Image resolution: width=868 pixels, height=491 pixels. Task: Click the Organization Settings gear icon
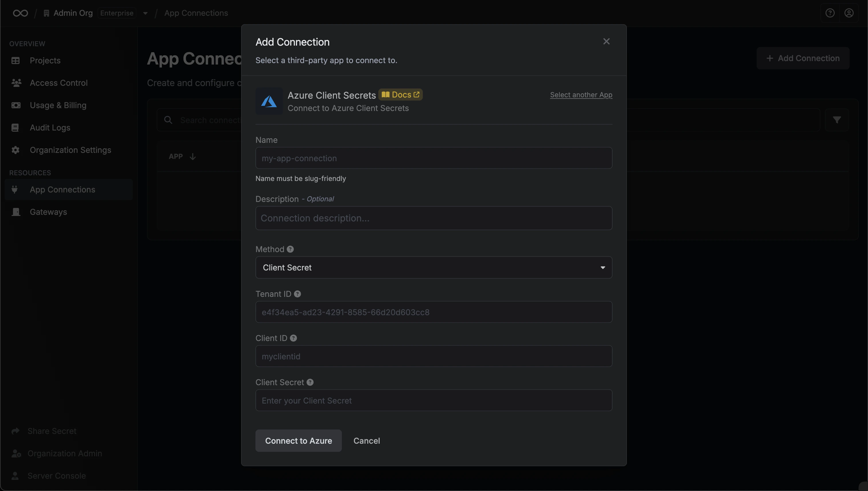click(15, 150)
